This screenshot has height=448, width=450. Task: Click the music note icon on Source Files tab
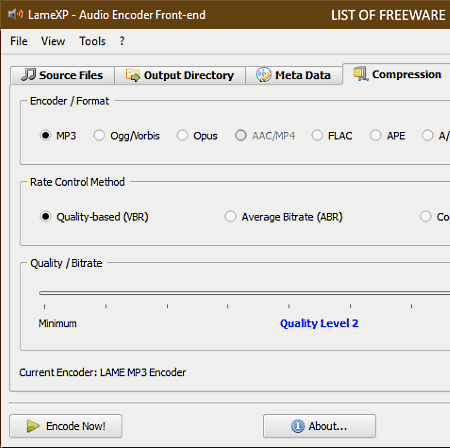click(x=28, y=75)
